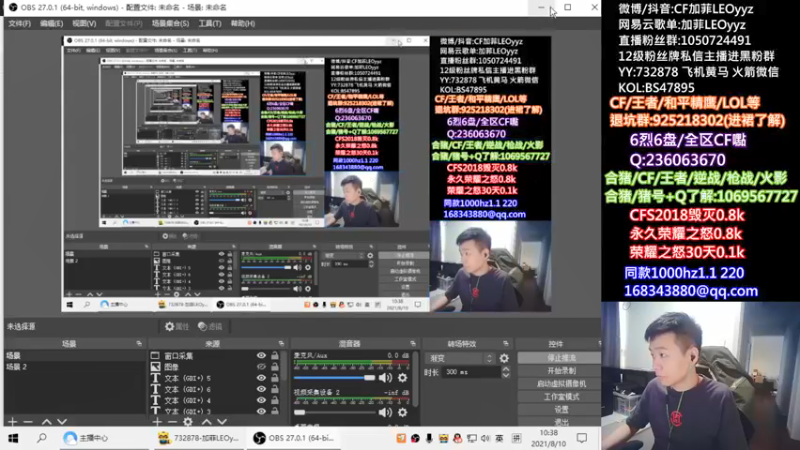Open Windows notification center icon
Image resolution: width=800 pixels, height=450 pixels.
point(582,438)
